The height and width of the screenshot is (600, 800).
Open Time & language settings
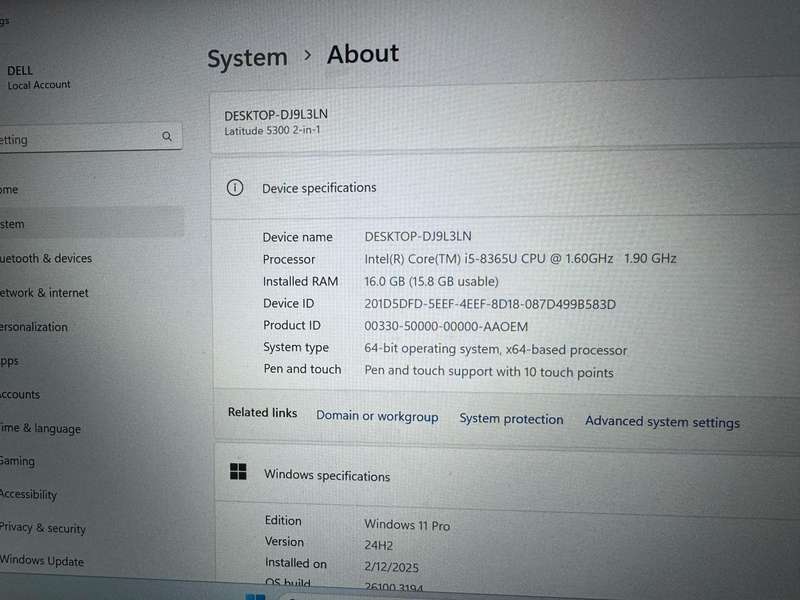[x=40, y=428]
